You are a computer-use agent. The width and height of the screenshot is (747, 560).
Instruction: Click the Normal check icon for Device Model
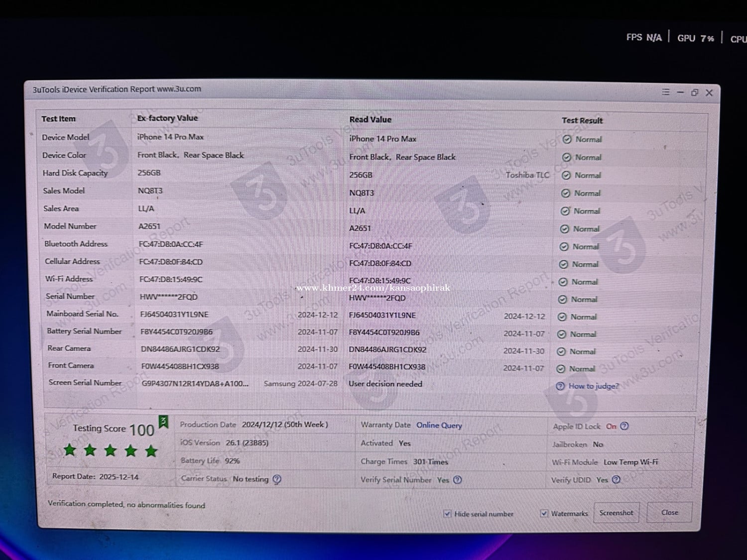[x=567, y=139]
